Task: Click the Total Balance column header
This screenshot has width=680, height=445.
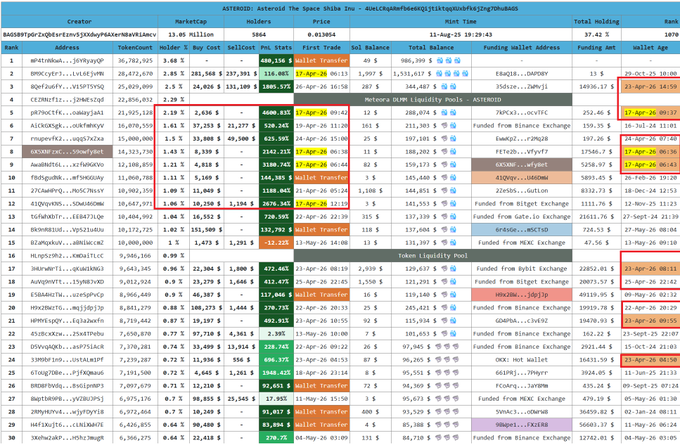Action: [x=431, y=48]
